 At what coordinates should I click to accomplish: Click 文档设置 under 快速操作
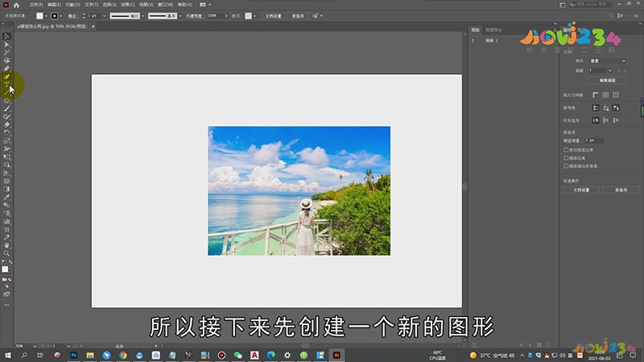tap(581, 190)
